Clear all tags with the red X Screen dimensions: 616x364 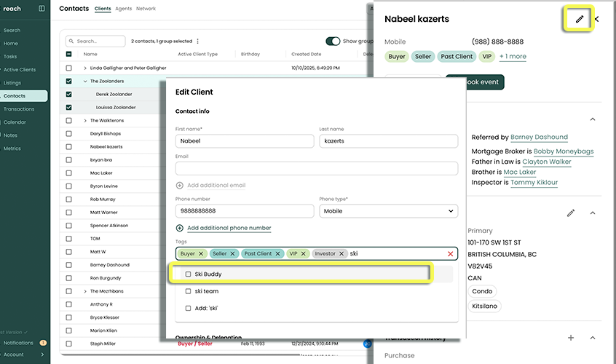[450, 254]
